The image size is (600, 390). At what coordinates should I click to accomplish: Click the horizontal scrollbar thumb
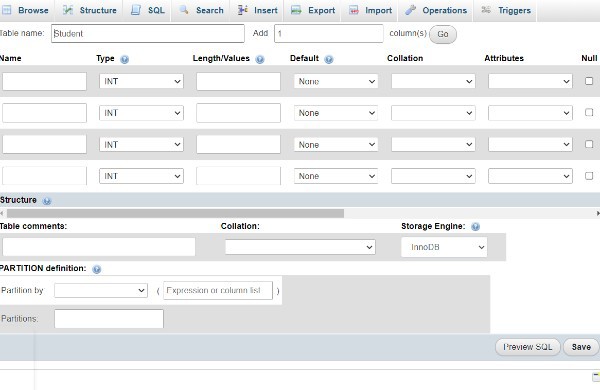tap(175, 213)
